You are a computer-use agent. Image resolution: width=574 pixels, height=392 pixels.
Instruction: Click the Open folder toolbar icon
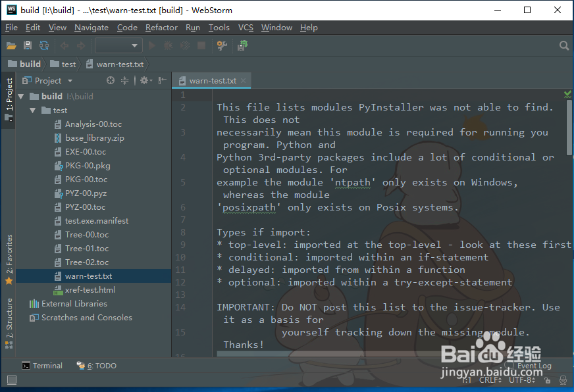click(11, 45)
